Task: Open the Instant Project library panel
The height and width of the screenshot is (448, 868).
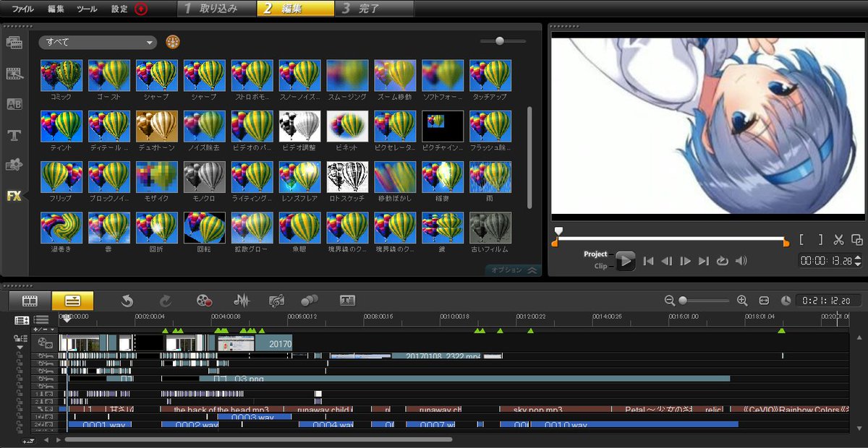Action: pos(14,73)
